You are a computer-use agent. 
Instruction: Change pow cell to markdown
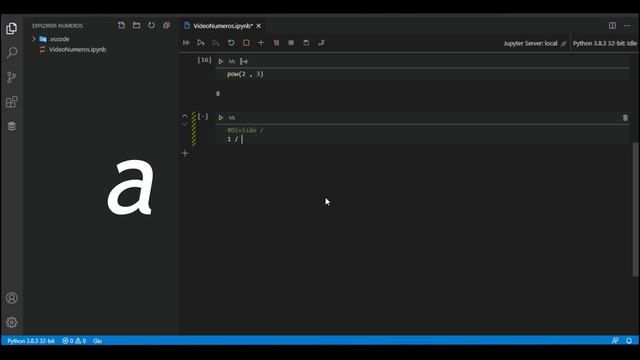pyautogui.click(x=232, y=61)
